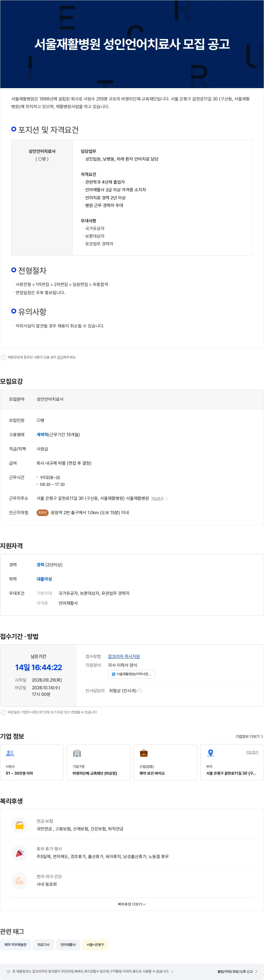
Task: Click the 사원수 people icon
Action: point(10,753)
